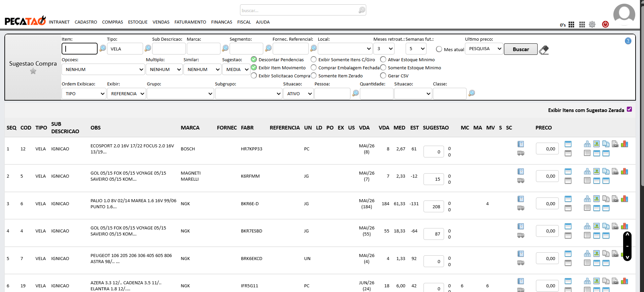The width and height of the screenshot is (644, 292).
Task: Open the blue help question-mark icon
Action: [628, 41]
